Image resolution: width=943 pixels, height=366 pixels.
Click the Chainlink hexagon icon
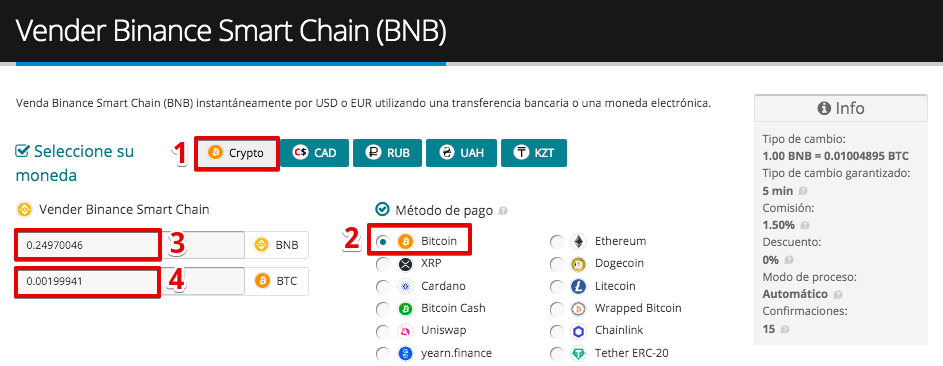(578, 331)
